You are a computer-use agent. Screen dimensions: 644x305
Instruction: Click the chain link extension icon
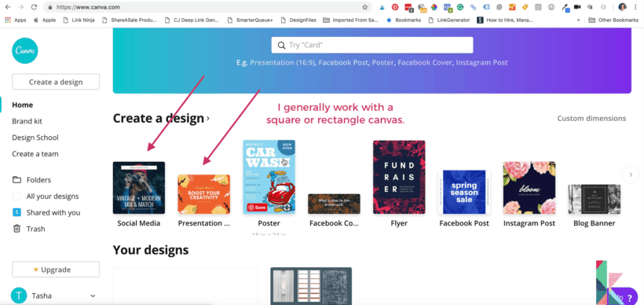pyautogui.click(x=473, y=7)
